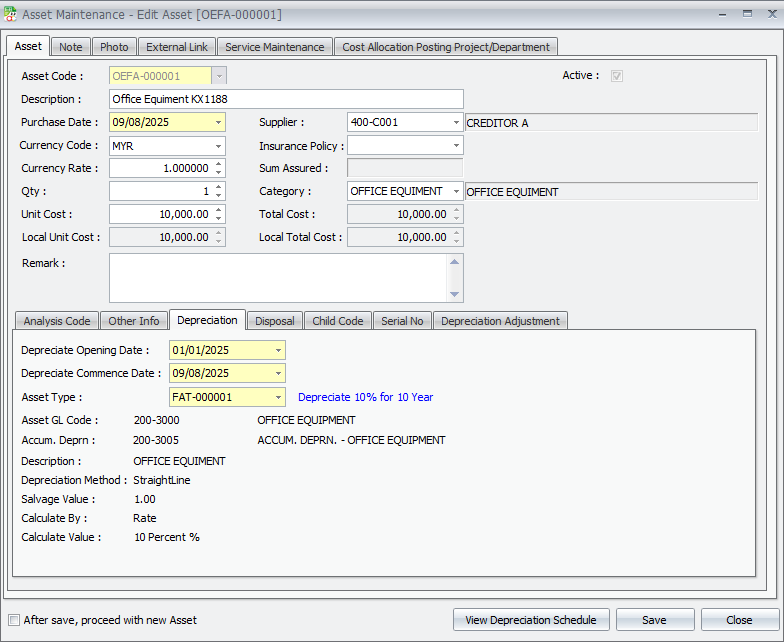Decrease the Currency Rate with down arrow
Screen dimensions: 784x642
tap(218, 172)
